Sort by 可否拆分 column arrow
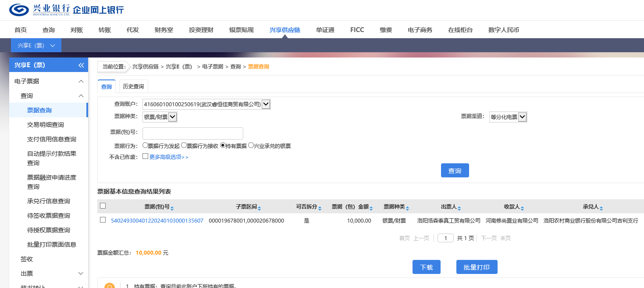 pyautogui.click(x=320, y=208)
